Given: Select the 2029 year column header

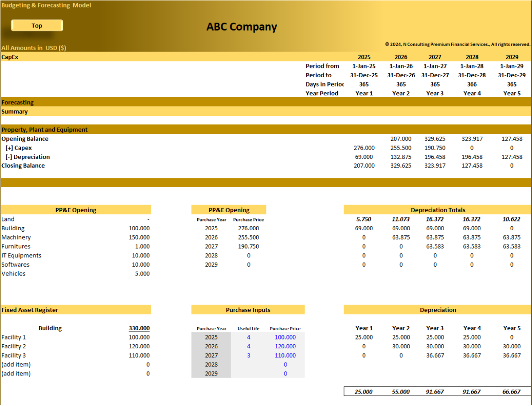Looking at the screenshot, I should click(x=512, y=57).
